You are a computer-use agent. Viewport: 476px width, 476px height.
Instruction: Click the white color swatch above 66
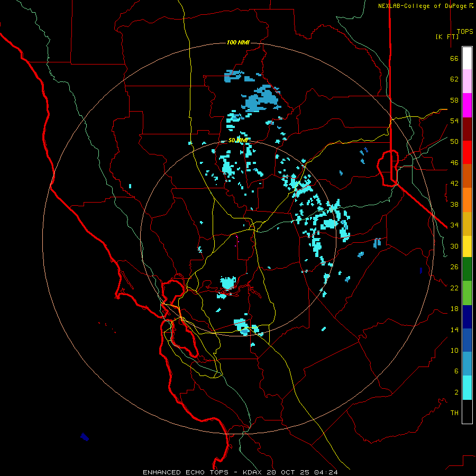[467, 58]
